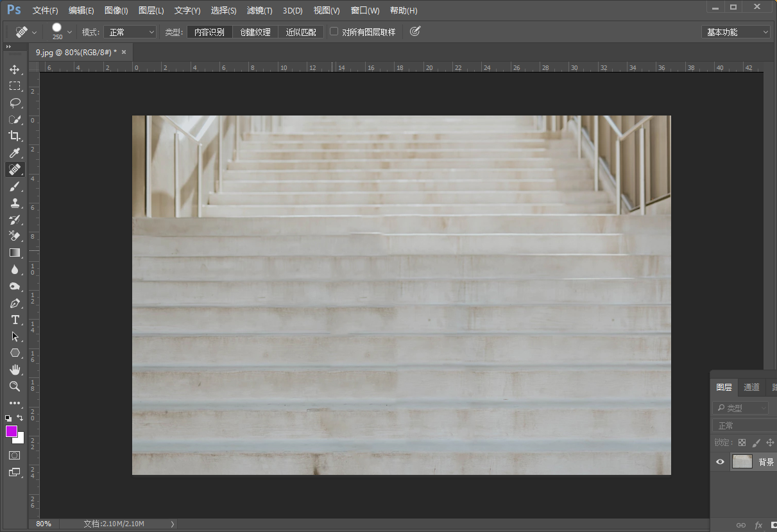777x532 pixels.
Task: Select the Path Selection tool
Action: [x=15, y=336]
